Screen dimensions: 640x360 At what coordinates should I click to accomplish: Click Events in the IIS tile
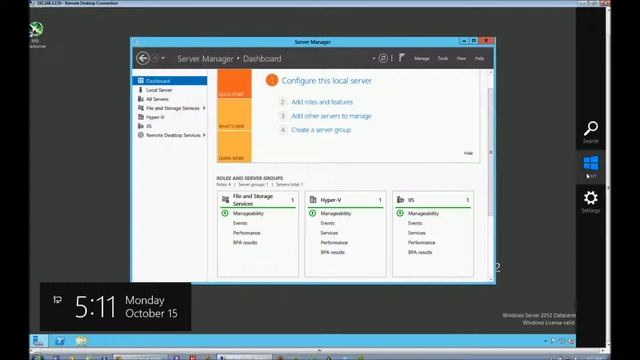point(415,223)
